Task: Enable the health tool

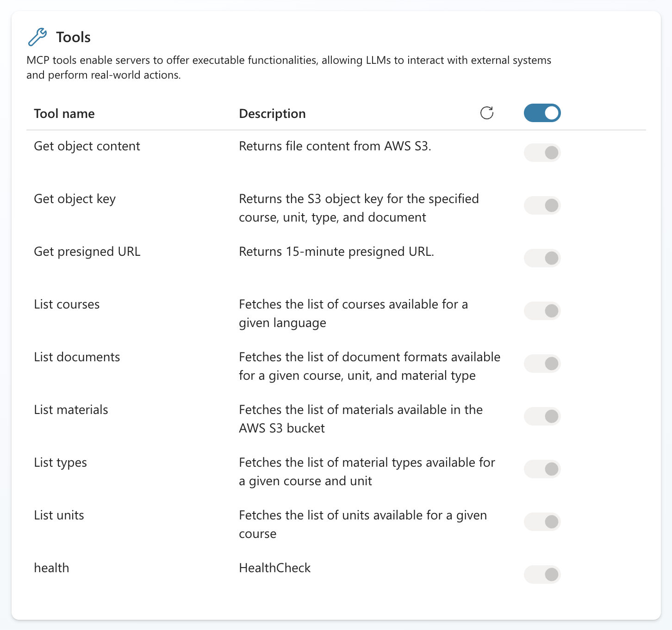Action: (542, 574)
